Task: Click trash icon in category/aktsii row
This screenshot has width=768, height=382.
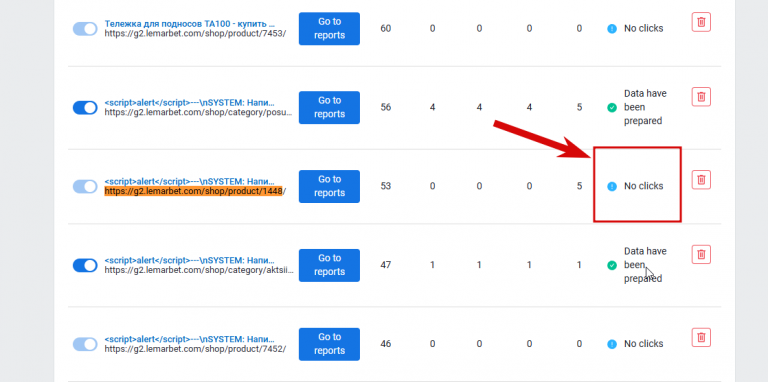Action: tap(701, 255)
